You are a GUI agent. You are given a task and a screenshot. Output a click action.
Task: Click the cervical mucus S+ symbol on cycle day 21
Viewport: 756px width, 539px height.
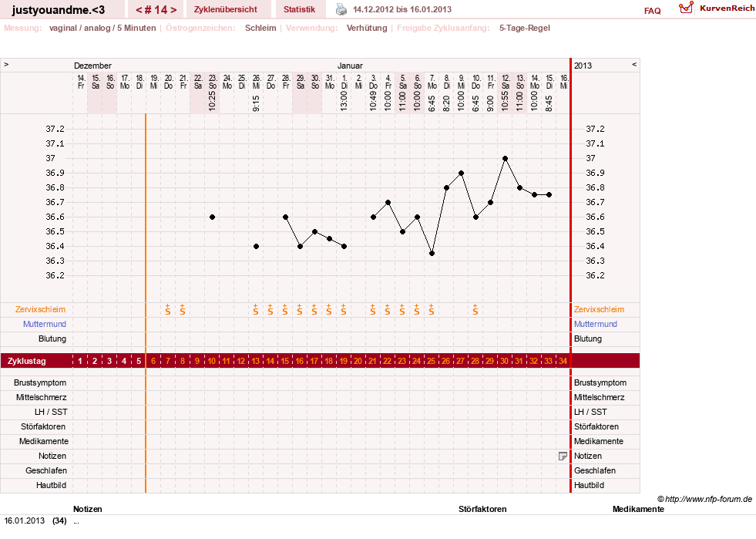click(x=373, y=310)
